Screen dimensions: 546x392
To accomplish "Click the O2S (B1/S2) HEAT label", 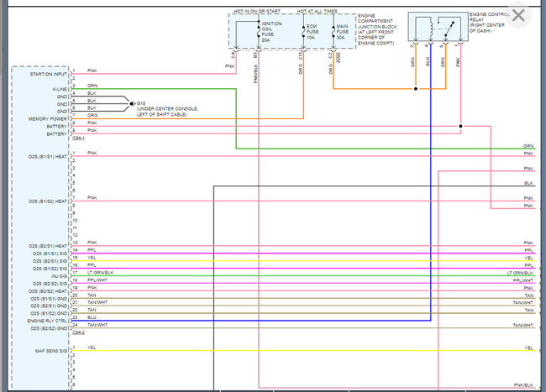I will pos(48,201).
